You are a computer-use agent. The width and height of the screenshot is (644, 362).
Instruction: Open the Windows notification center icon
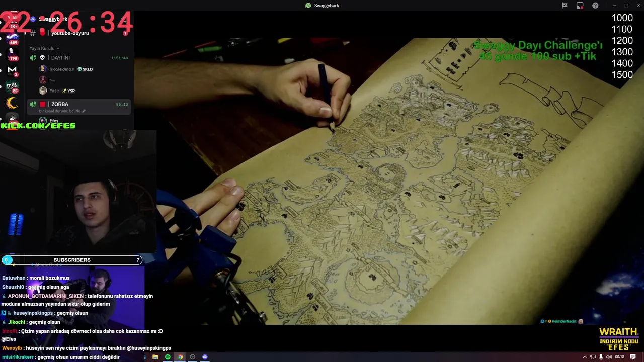pos(633,357)
